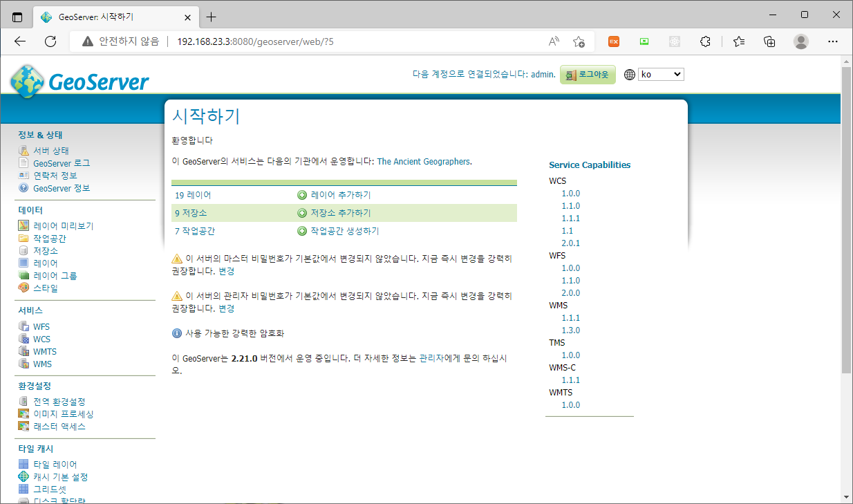
Task: Click the 서버 상태 warning icon
Action: point(24,151)
